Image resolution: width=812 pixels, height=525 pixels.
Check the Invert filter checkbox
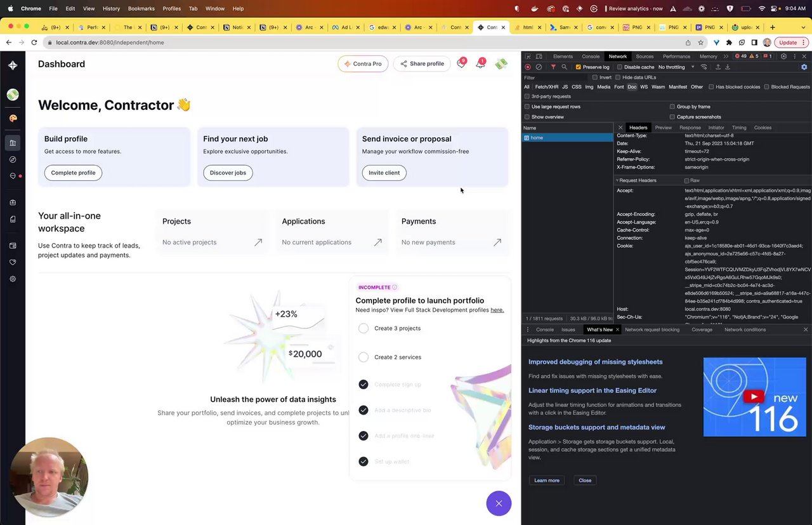[x=595, y=77]
